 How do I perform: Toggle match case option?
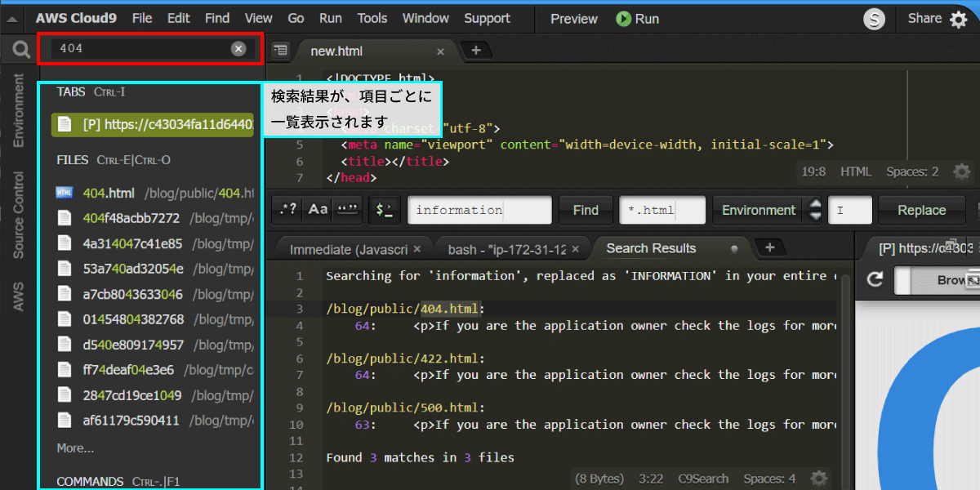tap(318, 210)
